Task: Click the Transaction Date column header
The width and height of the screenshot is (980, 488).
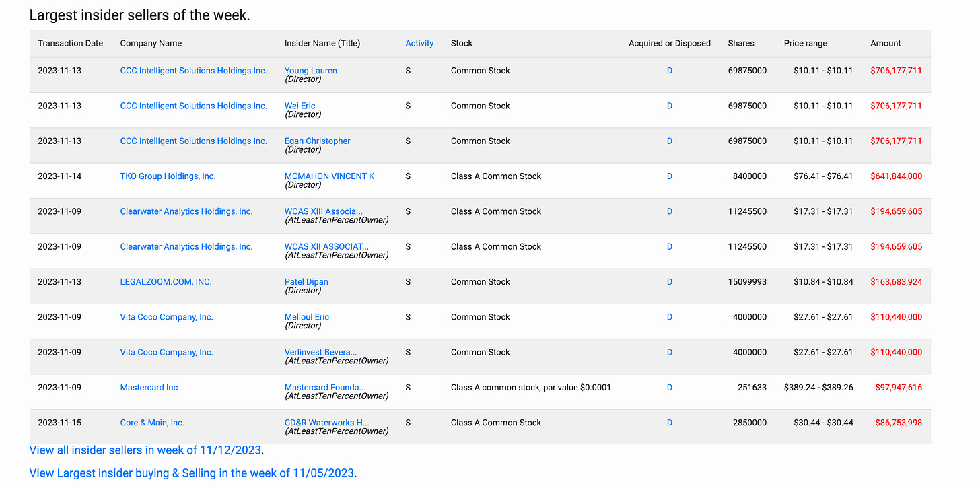Action: click(x=71, y=43)
